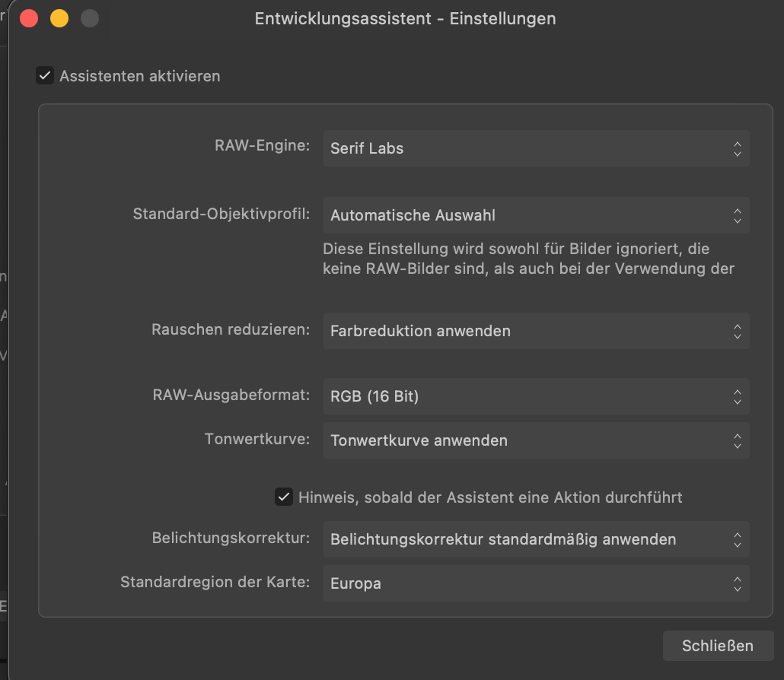Expand the 'Belichtungskorrektur standardmäßig anwenden' dropdown
Image resolution: width=784 pixels, height=680 pixels.
[536, 539]
